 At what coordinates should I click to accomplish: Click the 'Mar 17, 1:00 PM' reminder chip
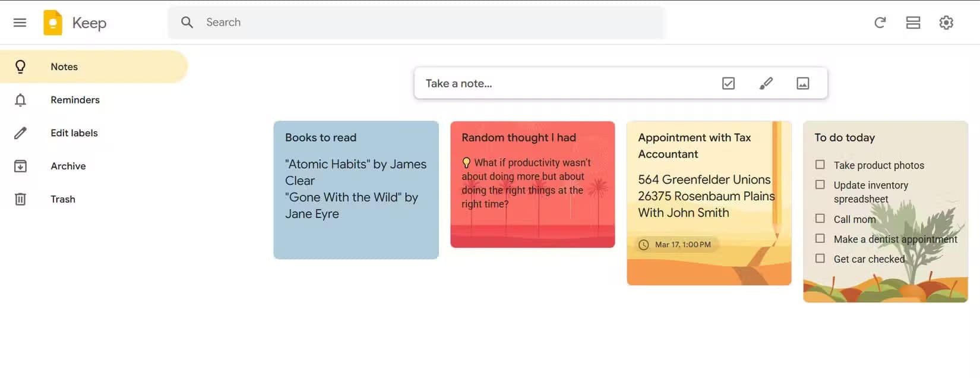[675, 244]
